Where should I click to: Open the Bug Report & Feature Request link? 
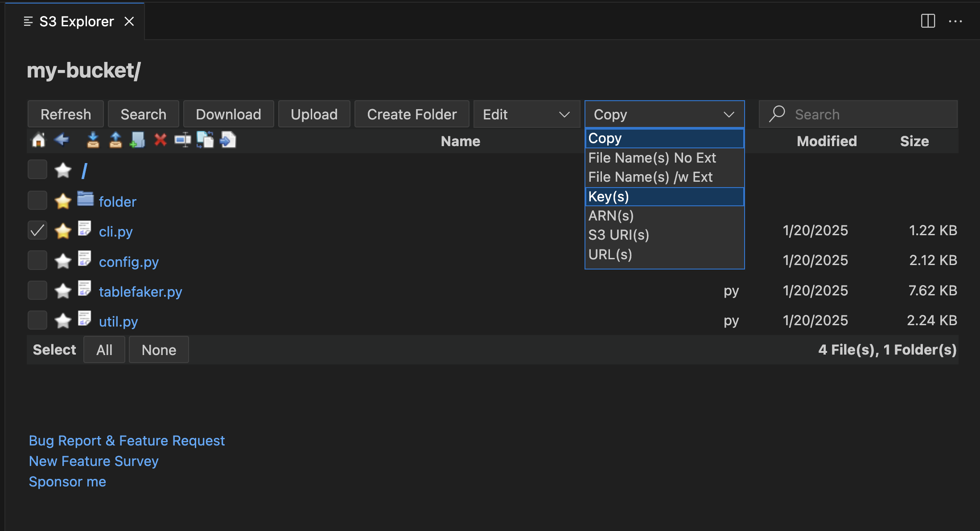click(127, 441)
